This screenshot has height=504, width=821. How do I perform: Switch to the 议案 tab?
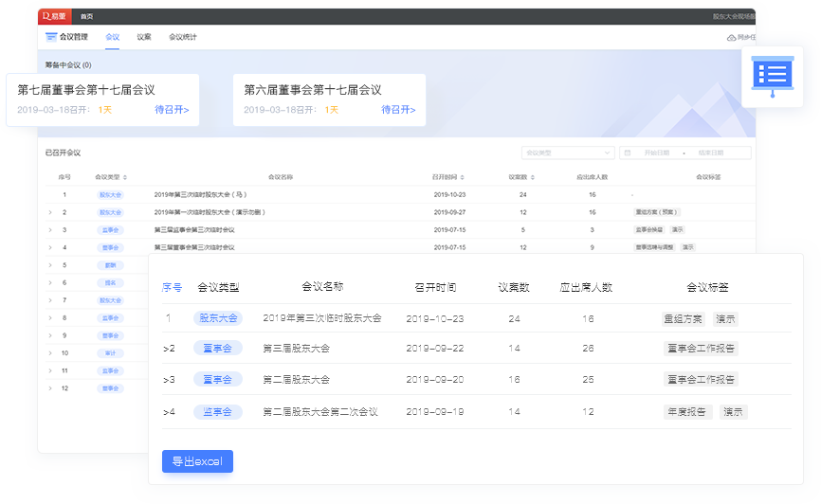click(x=144, y=37)
